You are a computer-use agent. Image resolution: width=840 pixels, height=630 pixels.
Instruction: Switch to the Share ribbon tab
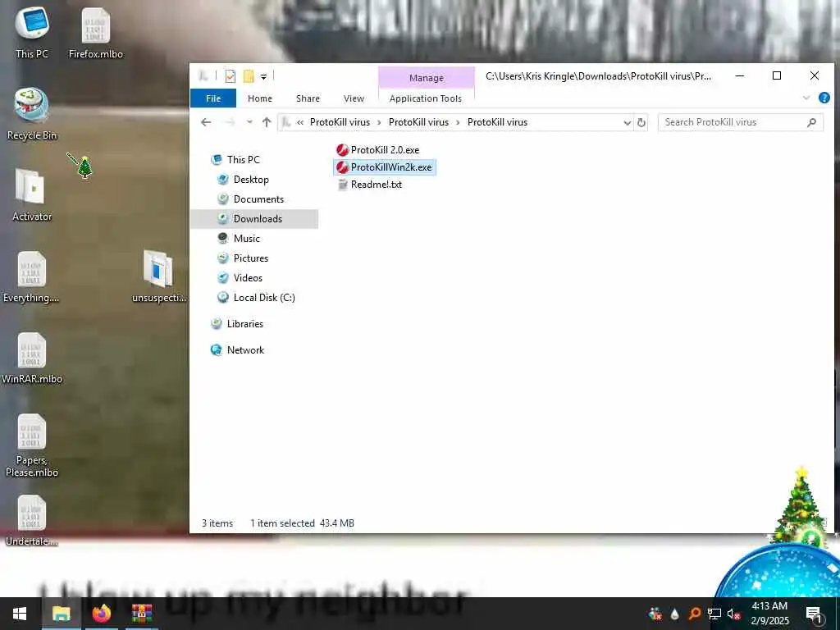pyautogui.click(x=308, y=98)
